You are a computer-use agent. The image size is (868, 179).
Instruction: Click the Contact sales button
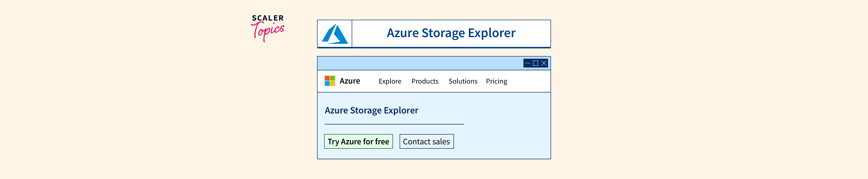click(x=426, y=142)
